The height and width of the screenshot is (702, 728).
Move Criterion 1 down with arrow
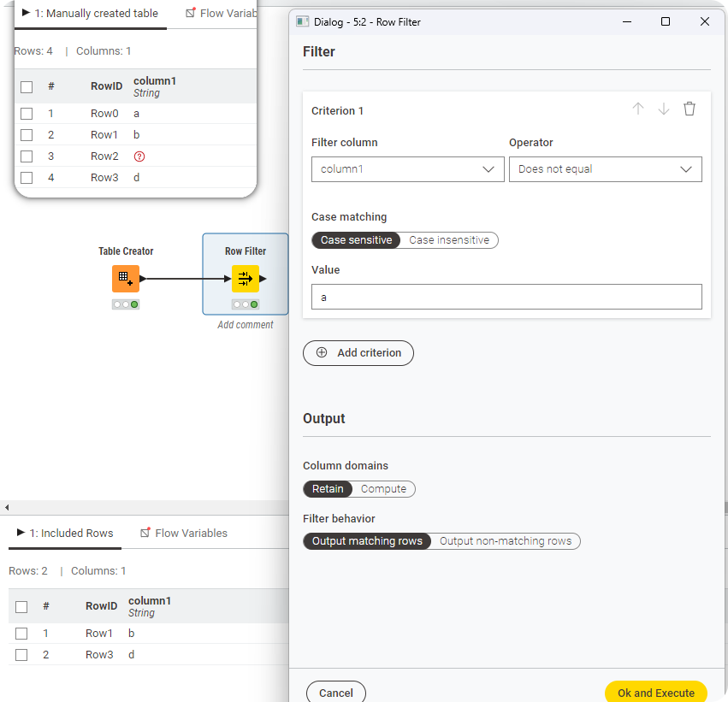pyautogui.click(x=664, y=109)
